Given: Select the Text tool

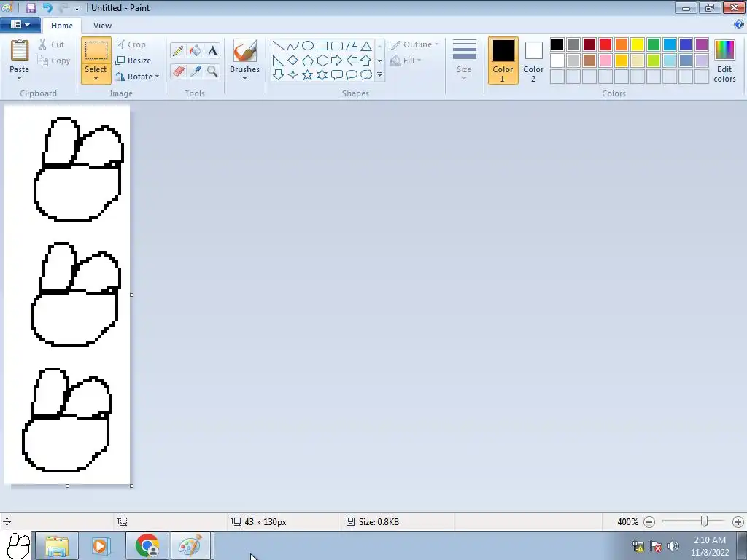Looking at the screenshot, I should pyautogui.click(x=212, y=51).
